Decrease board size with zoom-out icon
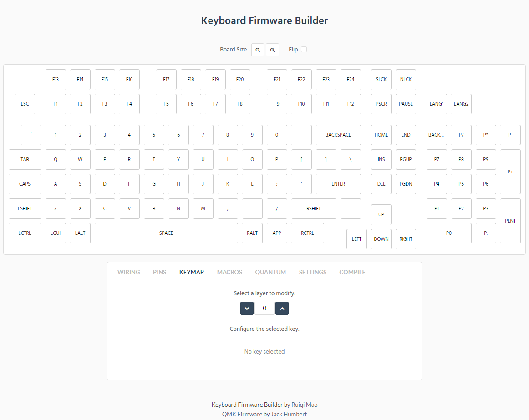The image size is (529, 420). (258, 50)
